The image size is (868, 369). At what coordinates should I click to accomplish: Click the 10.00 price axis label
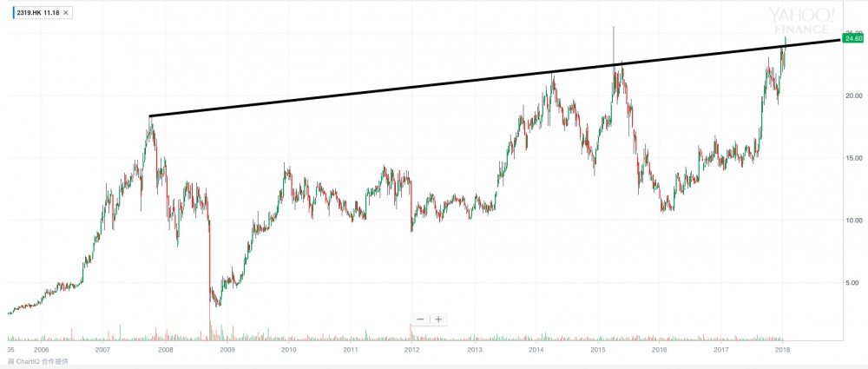[x=854, y=221]
